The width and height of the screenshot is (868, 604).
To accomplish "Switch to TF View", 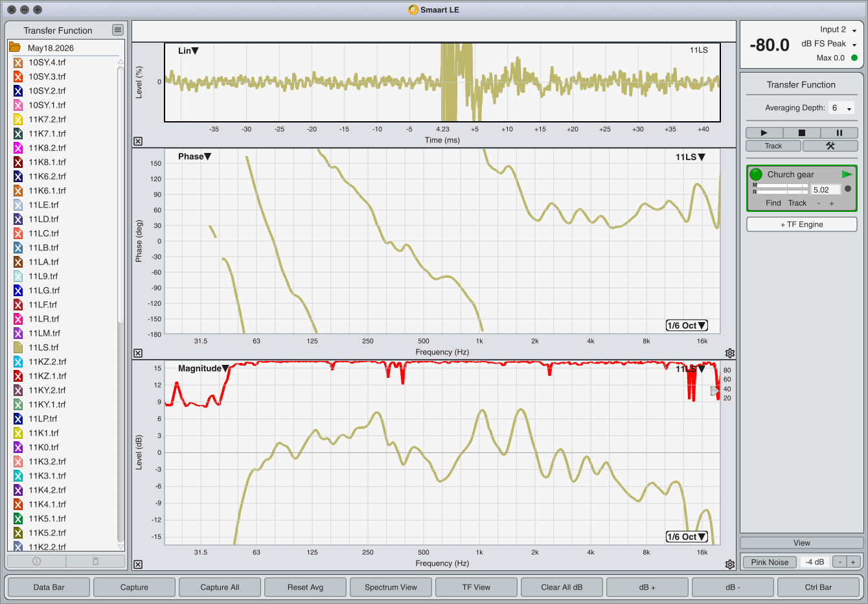I will pyautogui.click(x=477, y=587).
